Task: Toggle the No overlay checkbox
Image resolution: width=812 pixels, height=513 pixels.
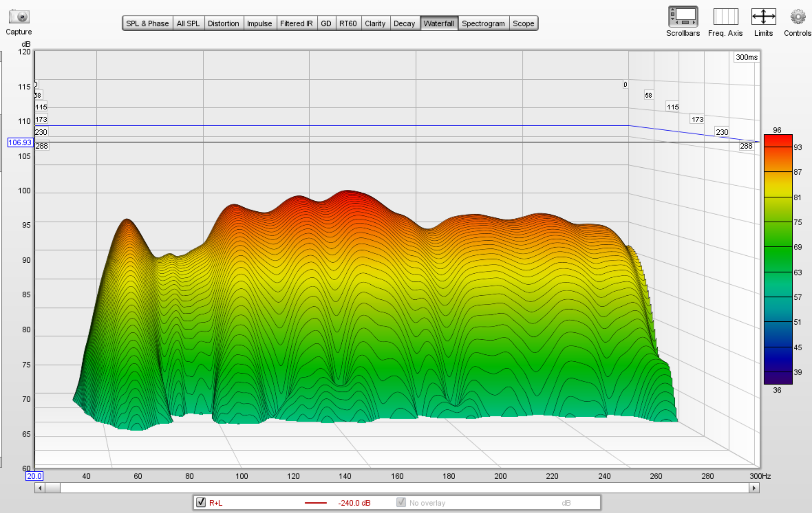Action: [401, 502]
